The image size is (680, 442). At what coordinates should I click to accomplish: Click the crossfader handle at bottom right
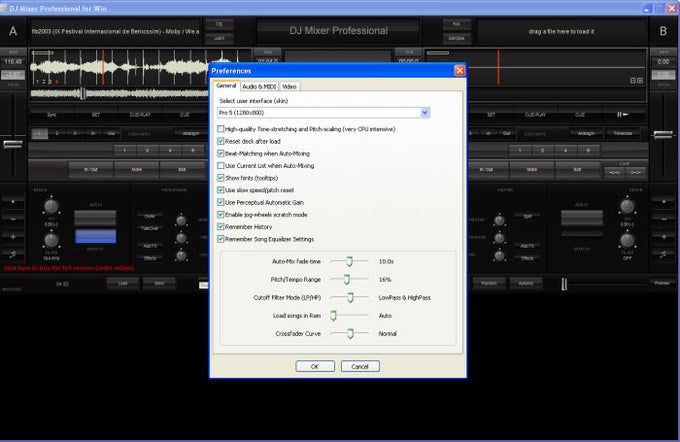tap(564, 284)
